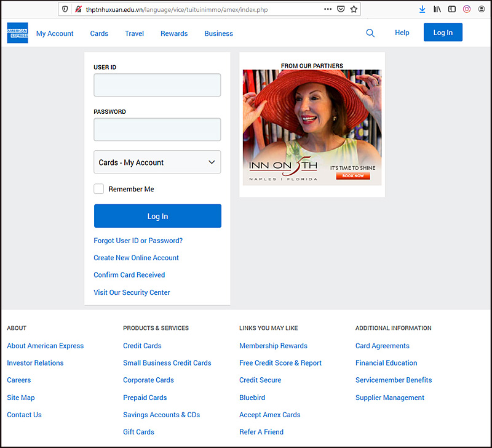Click the Financial Education link
Viewport: 492px width, 448px height.
[386, 363]
